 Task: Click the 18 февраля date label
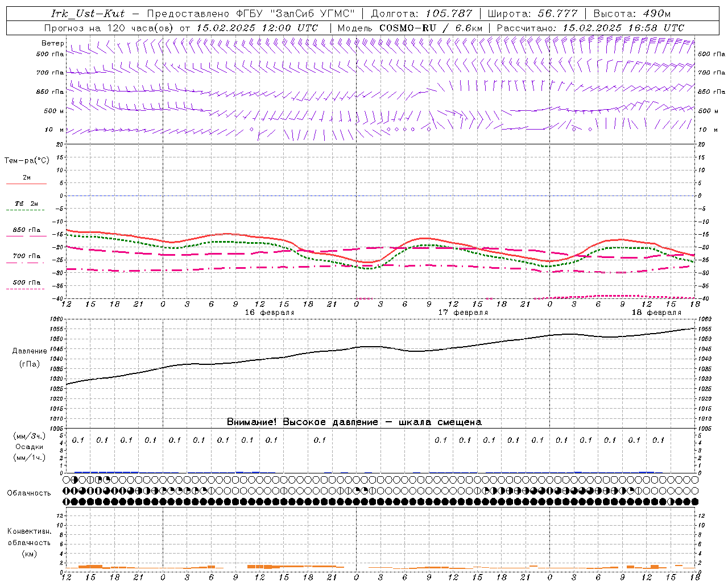coord(656,313)
